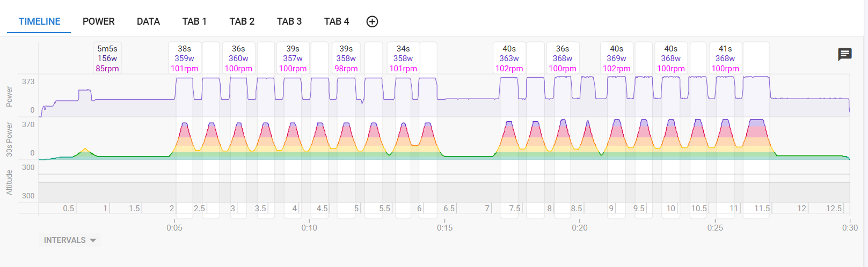Screen dimensions: 868x267
Task: Switch to TAB 3
Action: (289, 21)
